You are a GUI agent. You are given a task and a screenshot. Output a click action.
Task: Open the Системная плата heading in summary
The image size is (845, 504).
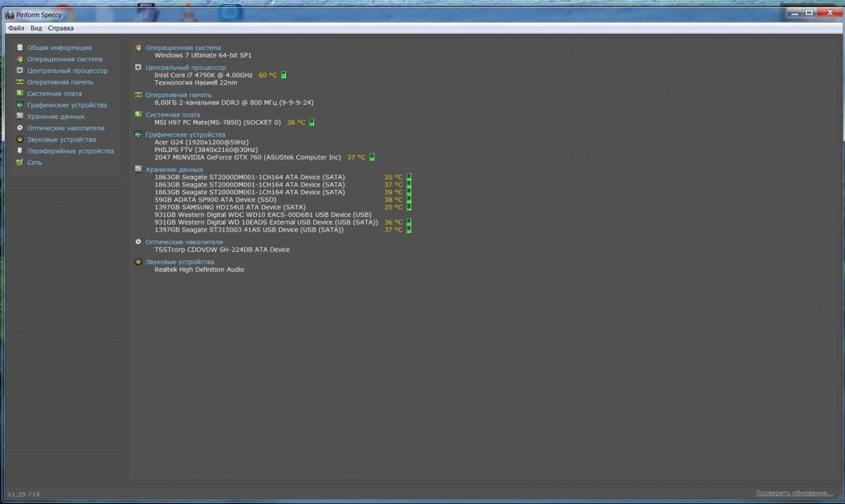click(x=173, y=115)
